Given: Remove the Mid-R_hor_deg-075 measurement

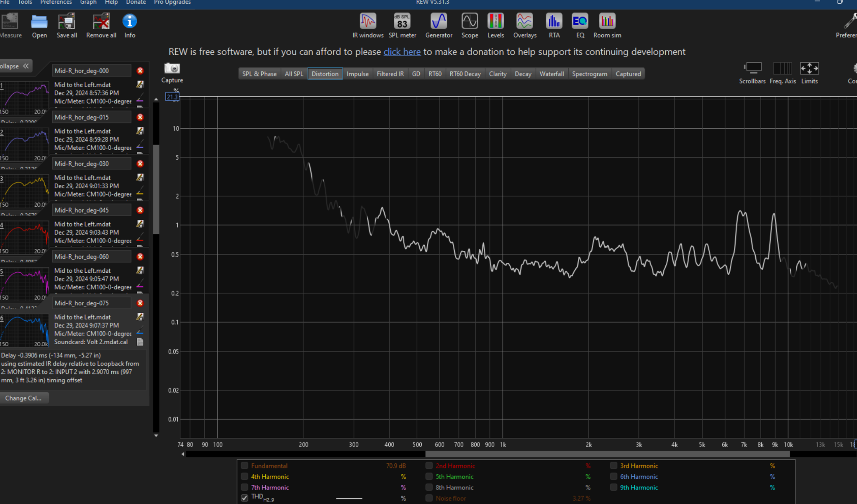Looking at the screenshot, I should coord(140,303).
